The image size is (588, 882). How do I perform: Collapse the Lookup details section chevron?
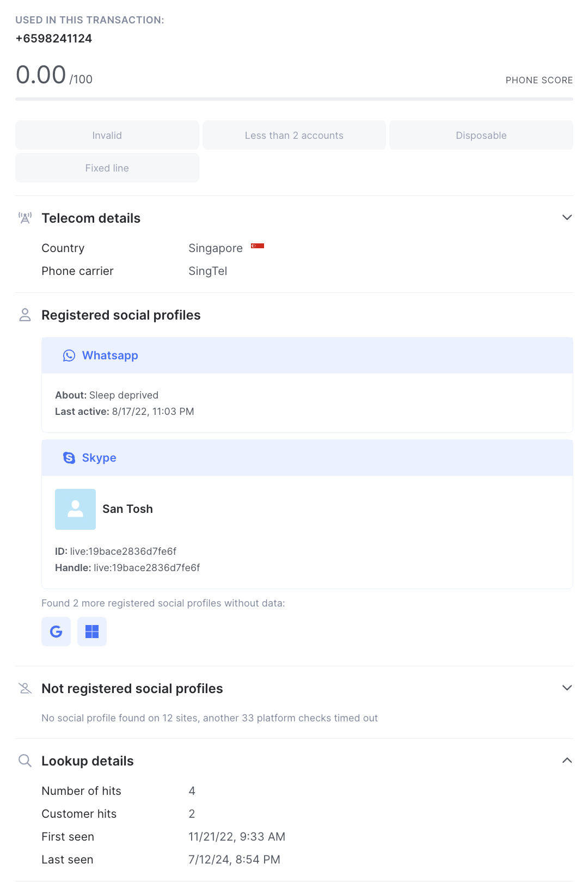click(x=567, y=761)
